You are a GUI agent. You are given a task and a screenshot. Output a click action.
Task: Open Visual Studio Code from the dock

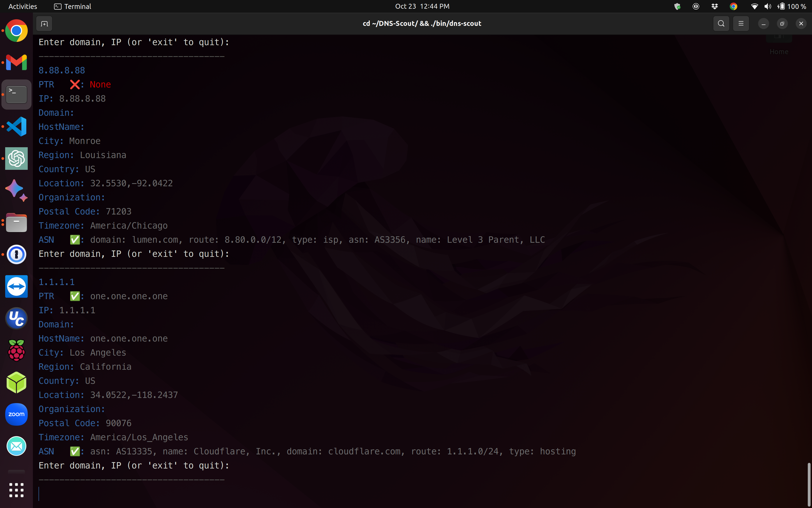16,126
